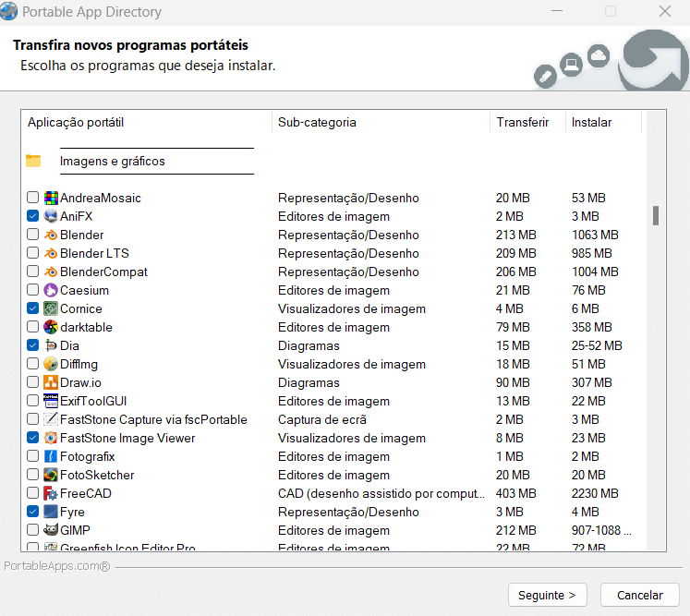The height and width of the screenshot is (616, 690).
Task: Uncheck the AniFX checkbox
Action: (32, 215)
